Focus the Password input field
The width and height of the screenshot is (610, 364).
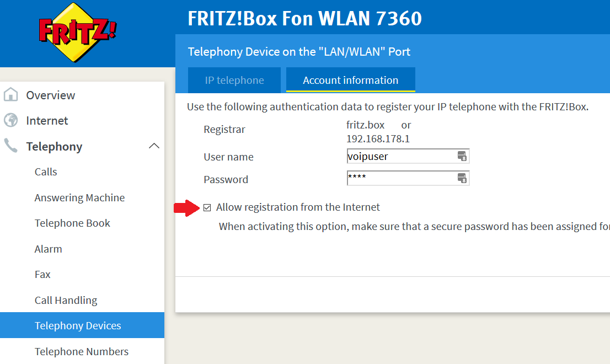pyautogui.click(x=400, y=178)
